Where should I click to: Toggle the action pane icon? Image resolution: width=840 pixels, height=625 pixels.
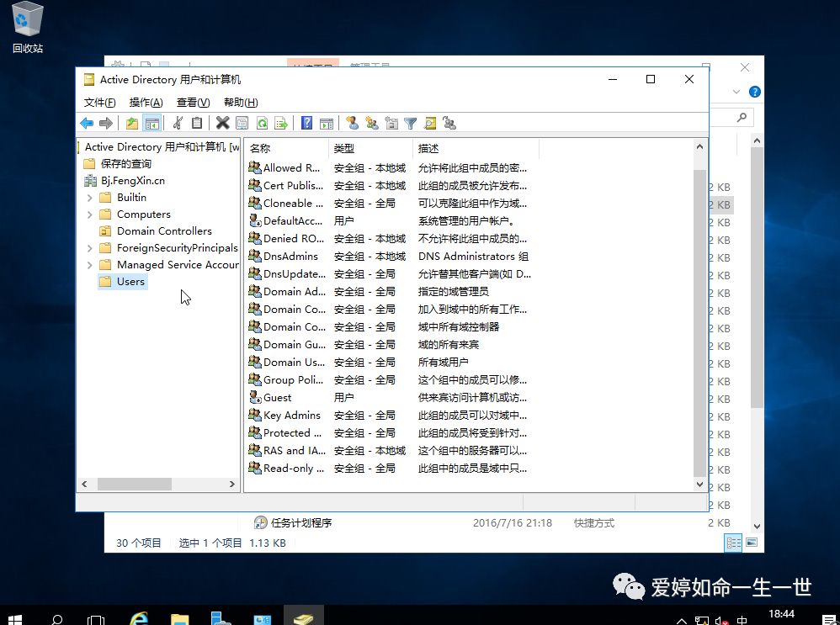pos(327,123)
